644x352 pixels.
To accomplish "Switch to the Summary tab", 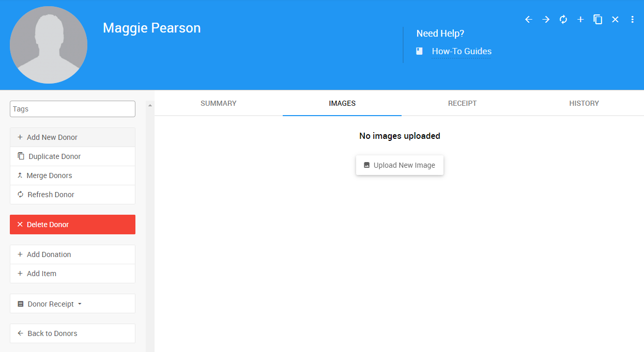I will tap(218, 103).
